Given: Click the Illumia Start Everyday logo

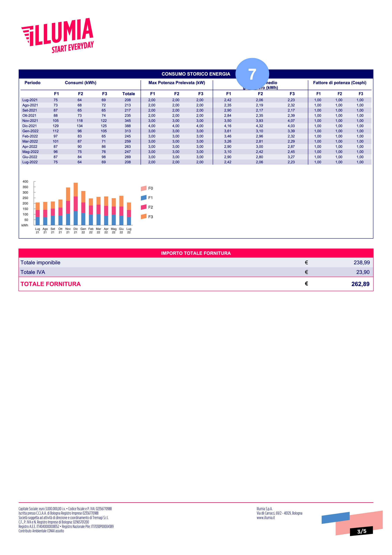Looking at the screenshot, I should point(57,35).
